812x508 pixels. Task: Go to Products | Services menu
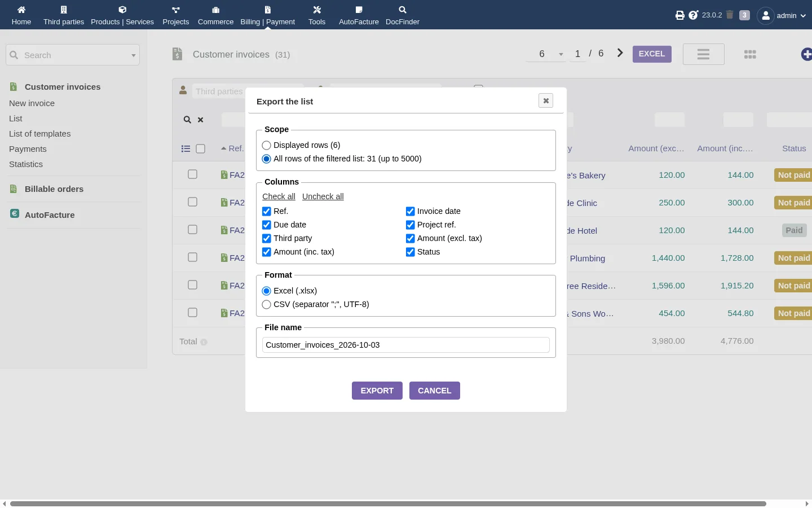tap(122, 15)
